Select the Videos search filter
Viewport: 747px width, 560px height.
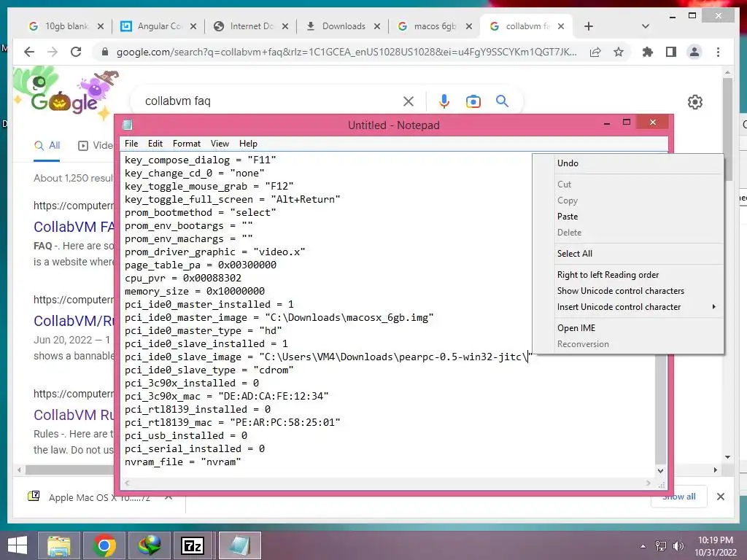[x=96, y=145]
